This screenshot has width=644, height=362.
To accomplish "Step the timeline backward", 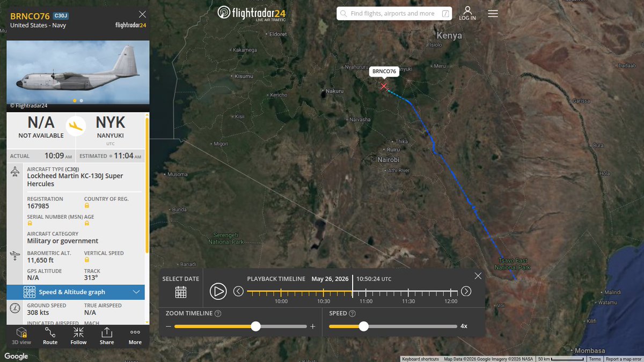I will point(238,291).
